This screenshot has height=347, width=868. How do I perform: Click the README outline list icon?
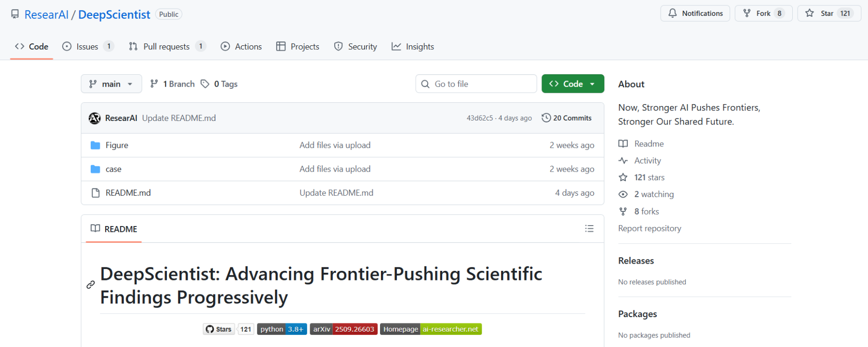[589, 228]
